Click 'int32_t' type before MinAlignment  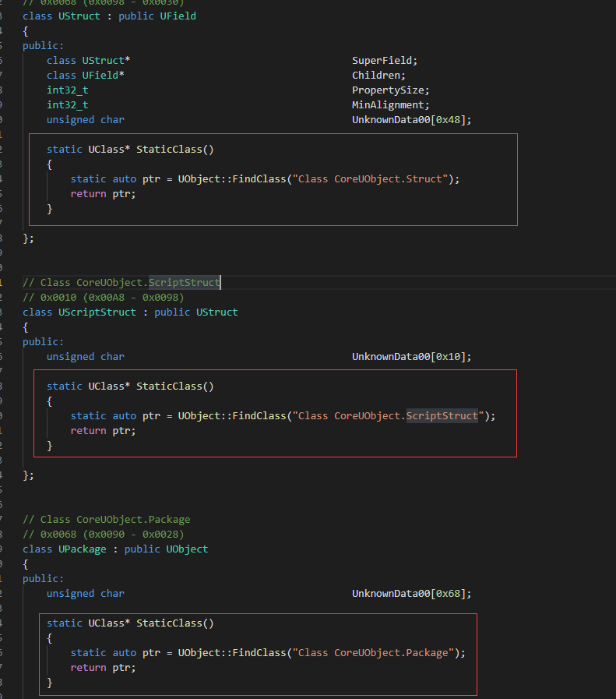67,104
